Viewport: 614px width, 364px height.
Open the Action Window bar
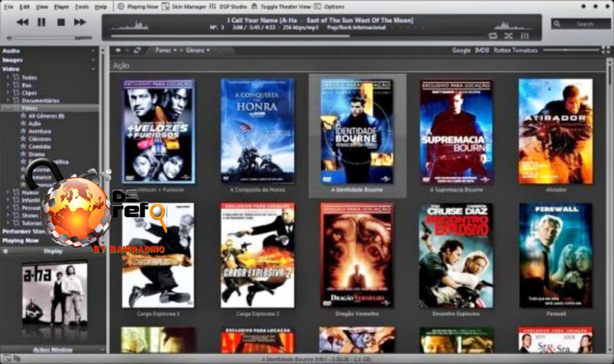53,350
